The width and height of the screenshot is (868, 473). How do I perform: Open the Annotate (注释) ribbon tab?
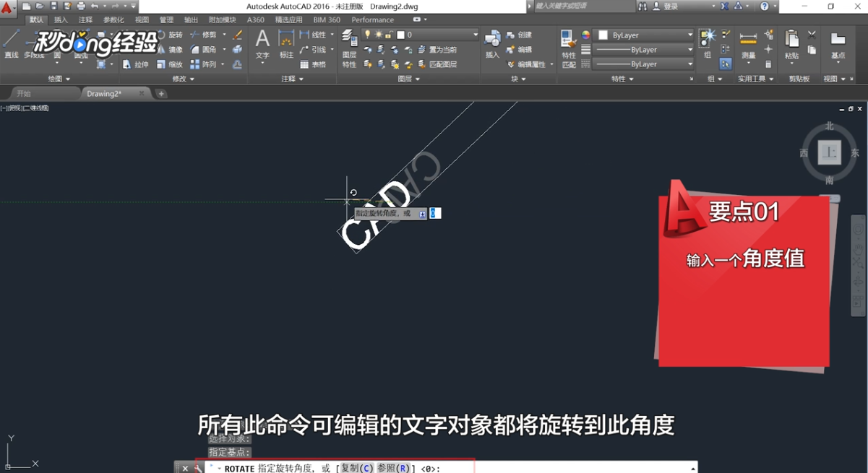pos(86,20)
